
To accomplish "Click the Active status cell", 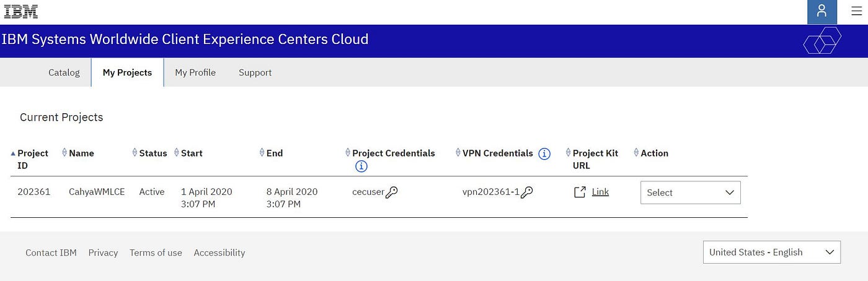I will pos(152,192).
